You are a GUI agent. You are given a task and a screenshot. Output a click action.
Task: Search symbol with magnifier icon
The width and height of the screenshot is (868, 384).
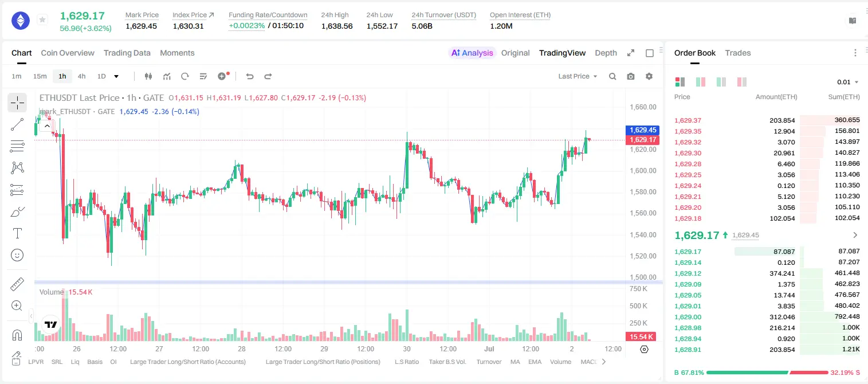pos(612,76)
